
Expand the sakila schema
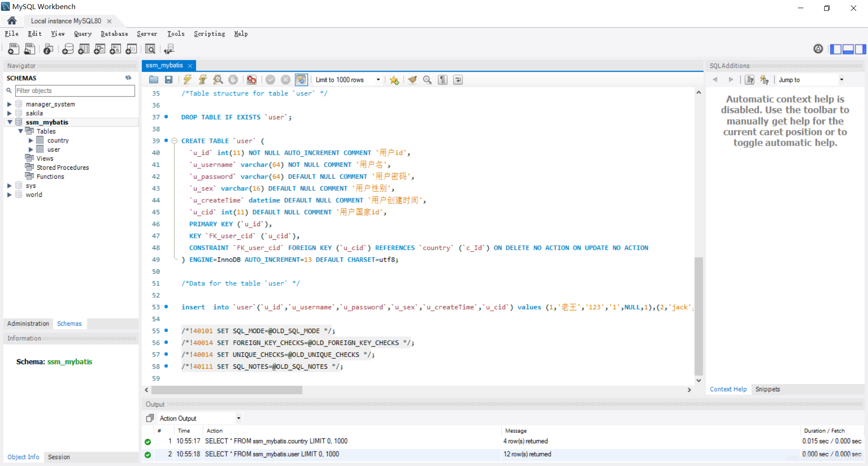click(x=9, y=114)
